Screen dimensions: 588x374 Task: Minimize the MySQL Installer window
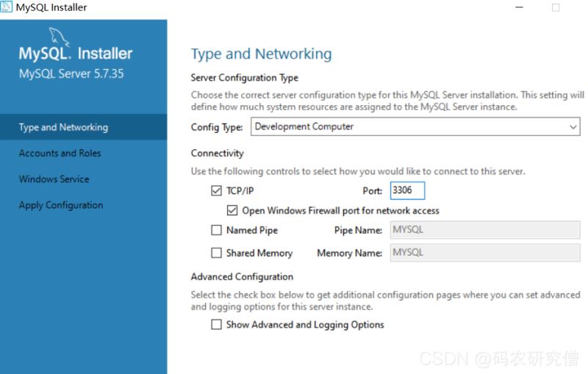(519, 7)
